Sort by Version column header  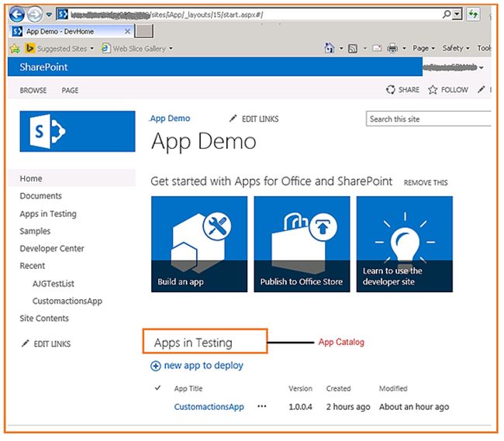[300, 388]
